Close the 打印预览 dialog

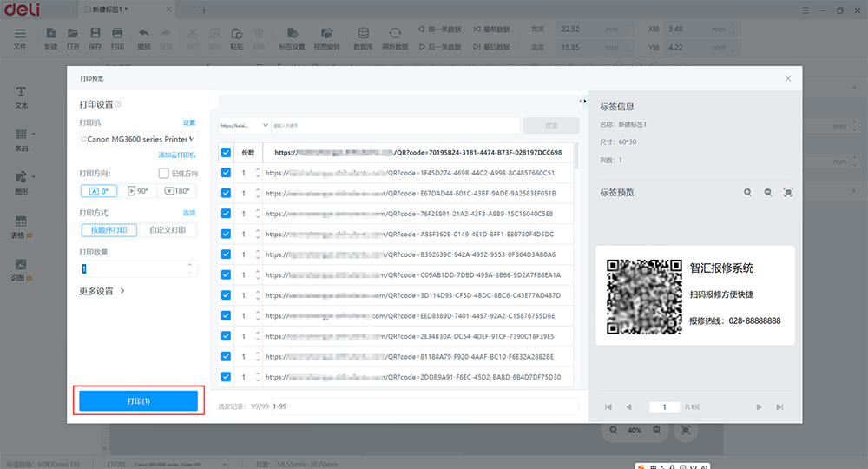click(x=788, y=79)
